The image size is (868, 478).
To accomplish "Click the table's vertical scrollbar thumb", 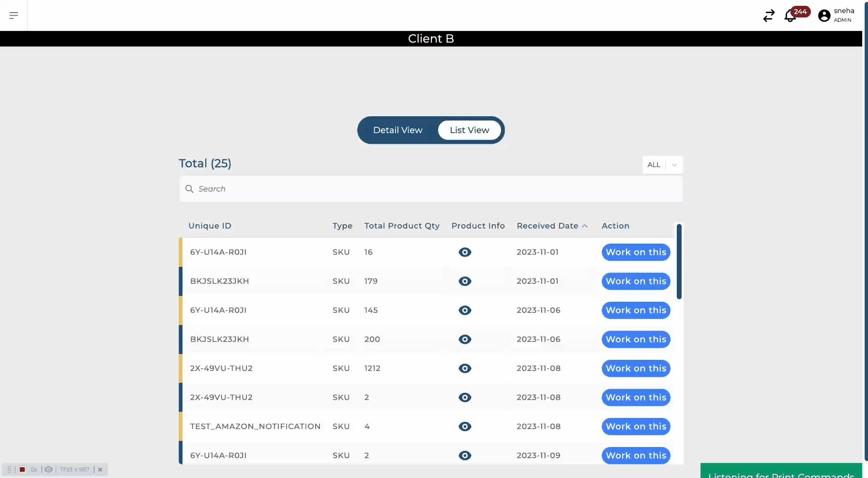I will coord(679,262).
